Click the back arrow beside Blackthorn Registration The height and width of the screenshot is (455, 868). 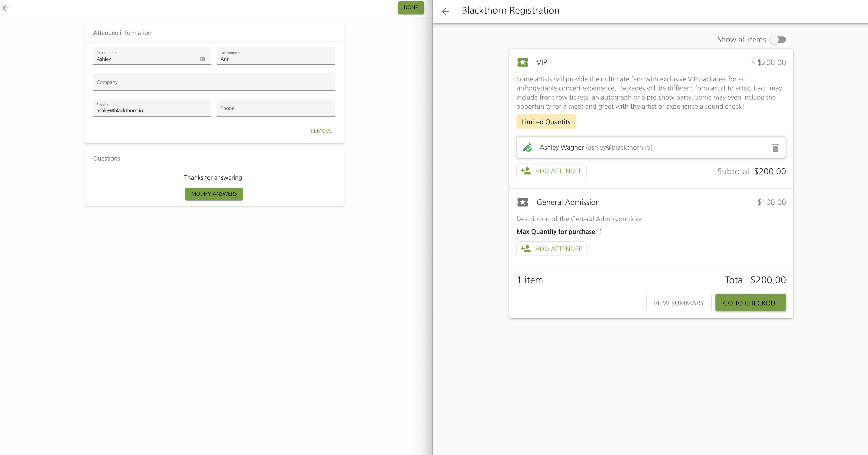point(445,11)
